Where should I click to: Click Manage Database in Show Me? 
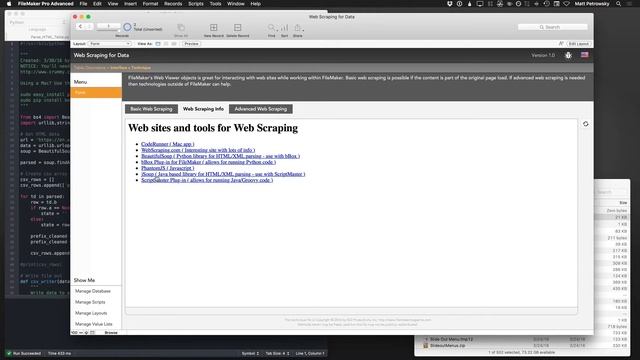click(x=93, y=291)
